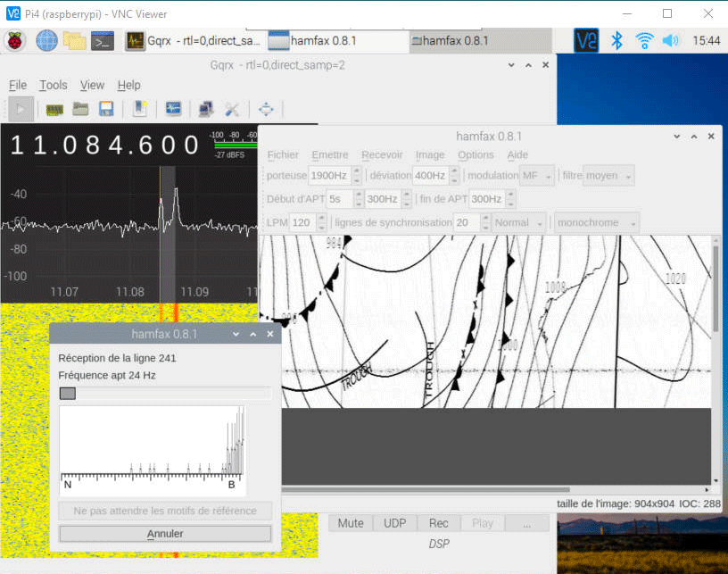Open the Gqrx bookmarks toolbar icon
The height and width of the screenshot is (574, 728).
(x=139, y=109)
